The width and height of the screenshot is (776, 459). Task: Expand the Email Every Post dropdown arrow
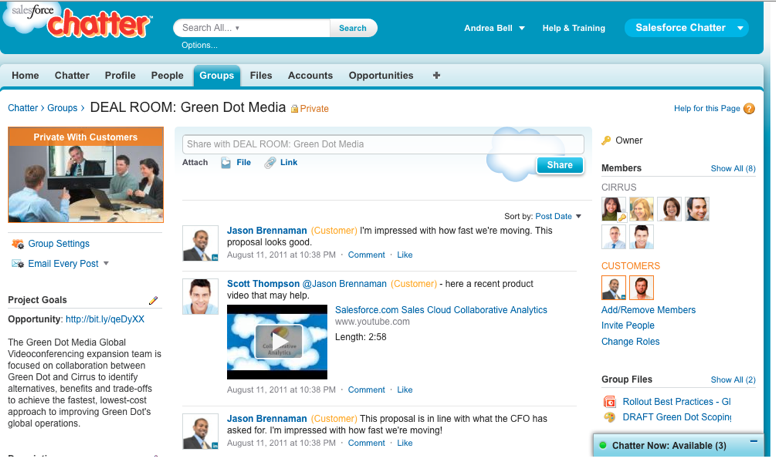[x=106, y=263]
